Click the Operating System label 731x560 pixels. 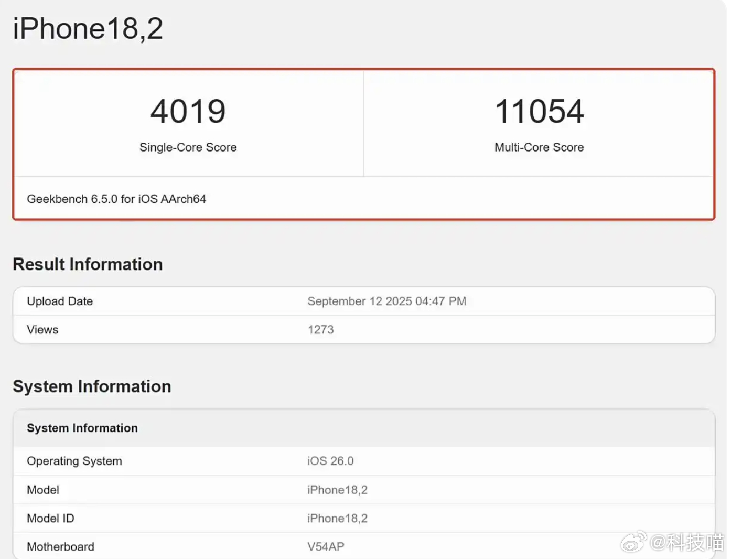pyautogui.click(x=74, y=461)
